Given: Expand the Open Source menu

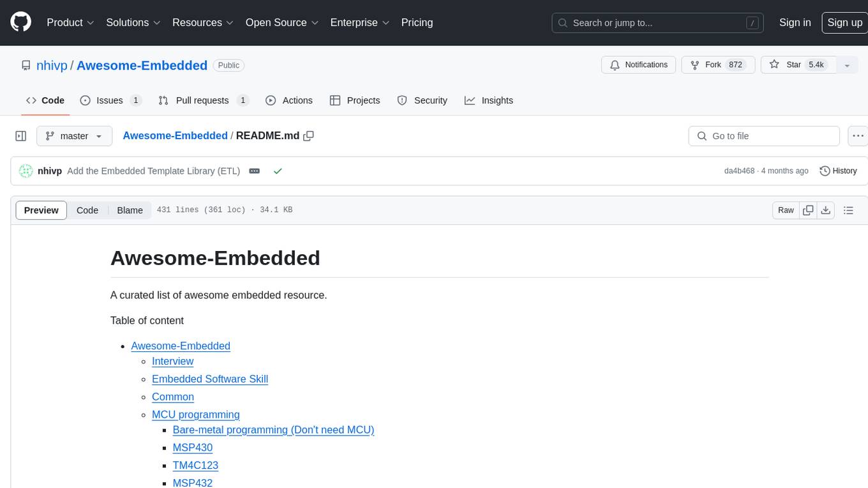Looking at the screenshot, I should pyautogui.click(x=282, y=22).
